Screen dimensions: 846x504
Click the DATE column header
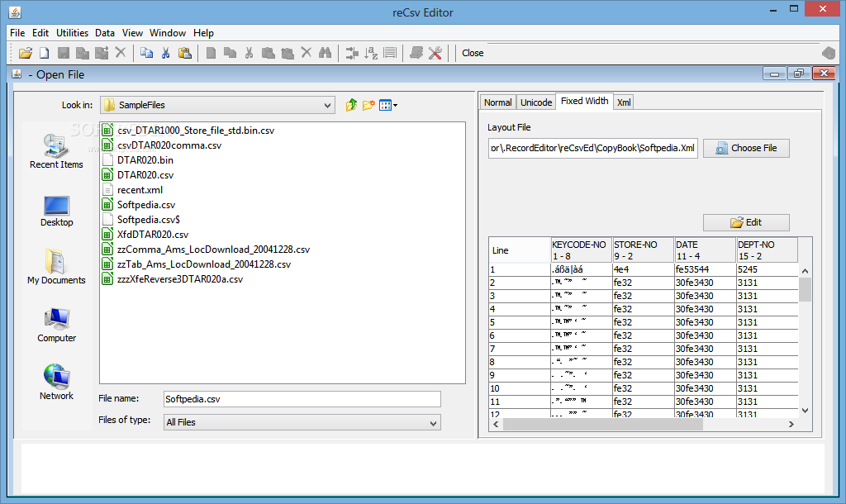(706, 250)
